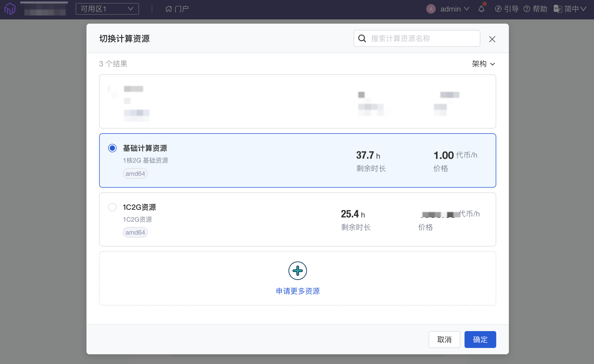
Task: Click the language translate icon
Action: (557, 9)
